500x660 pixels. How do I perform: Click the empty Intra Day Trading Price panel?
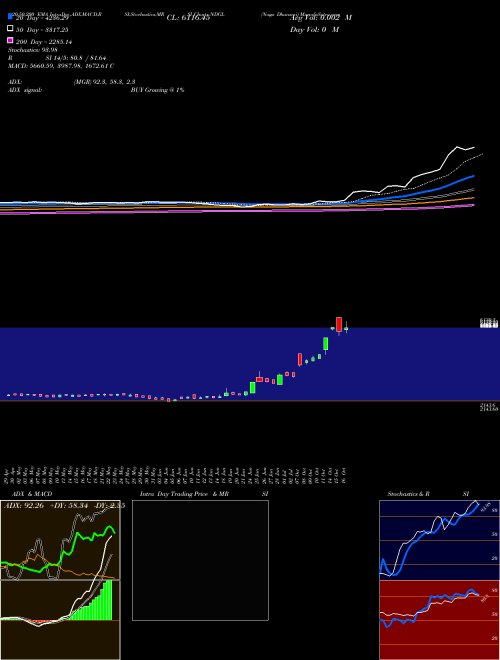click(200, 560)
